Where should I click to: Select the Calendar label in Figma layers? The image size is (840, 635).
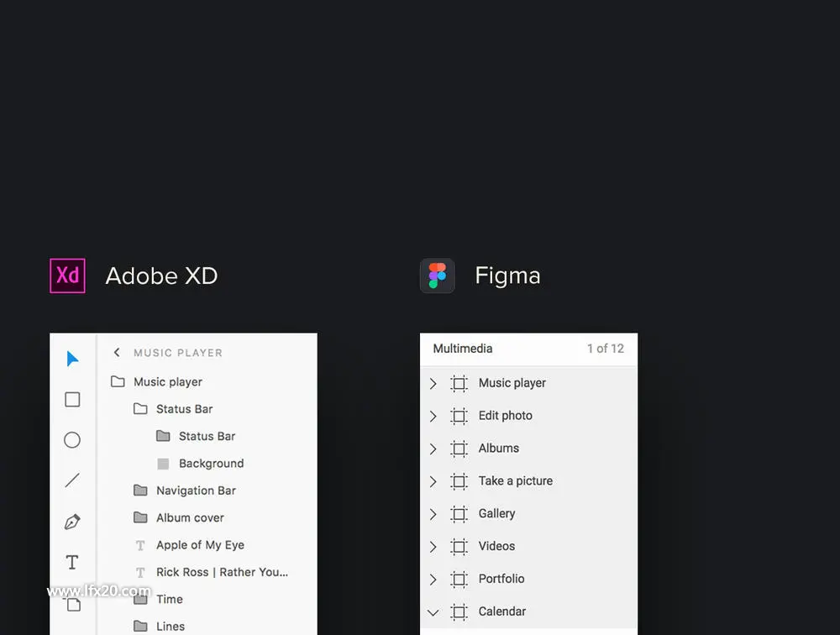[502, 611]
